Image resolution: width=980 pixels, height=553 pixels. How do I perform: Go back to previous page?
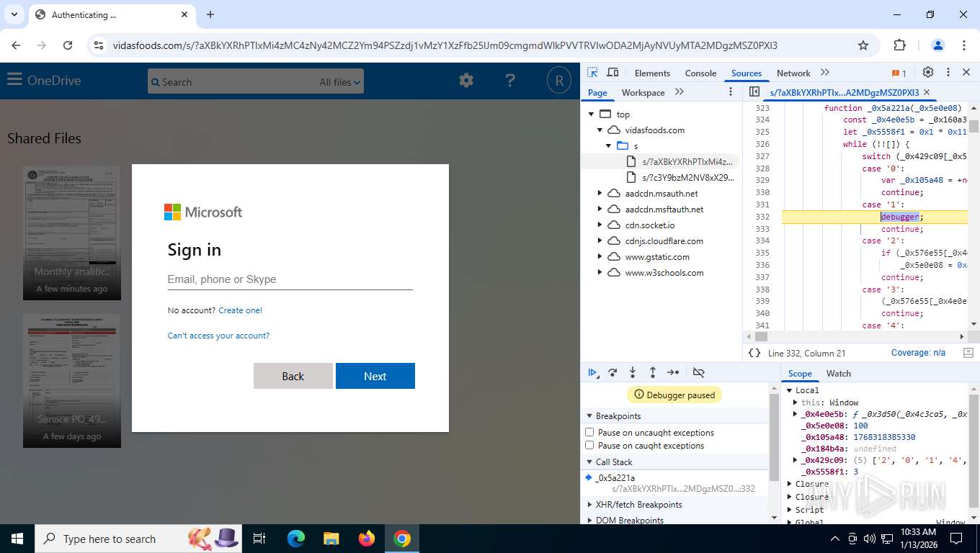click(x=16, y=45)
